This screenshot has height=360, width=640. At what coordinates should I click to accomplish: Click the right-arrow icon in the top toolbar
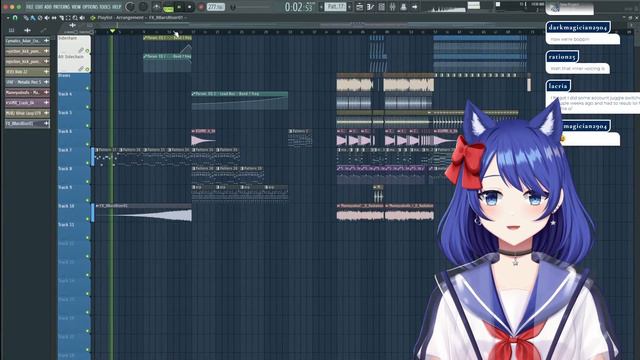click(415, 7)
